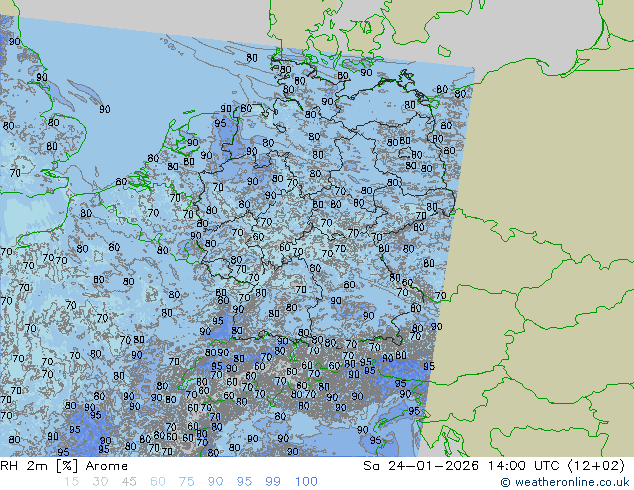Select legend value 30
This screenshot has height=490, width=634.
pyautogui.click(x=100, y=482)
